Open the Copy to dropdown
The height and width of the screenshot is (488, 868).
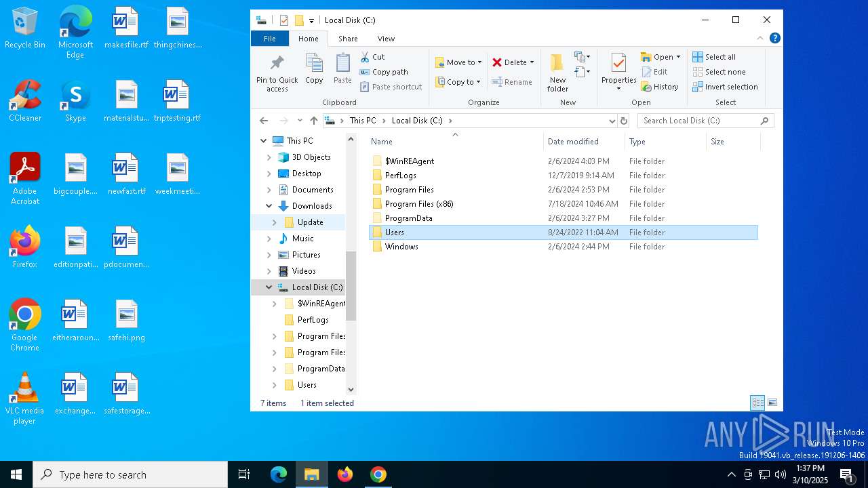(458, 82)
